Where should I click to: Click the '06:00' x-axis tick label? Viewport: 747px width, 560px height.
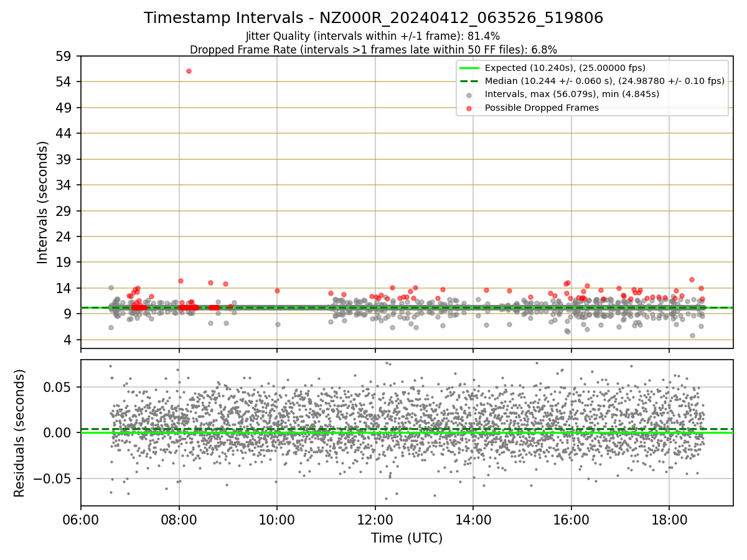81,519
